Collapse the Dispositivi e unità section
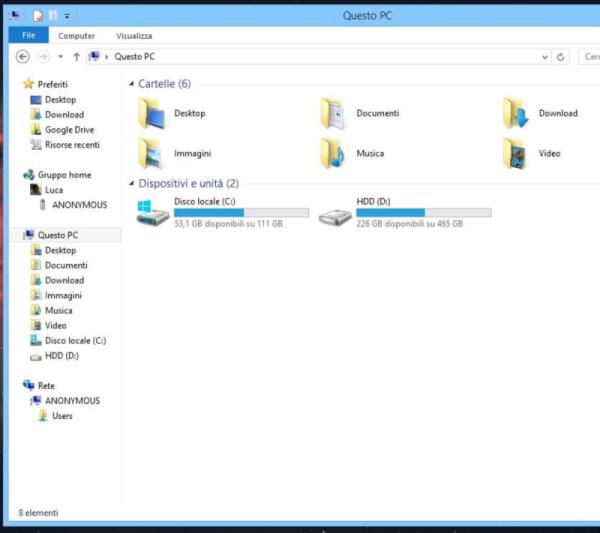600x533 pixels. (x=132, y=184)
